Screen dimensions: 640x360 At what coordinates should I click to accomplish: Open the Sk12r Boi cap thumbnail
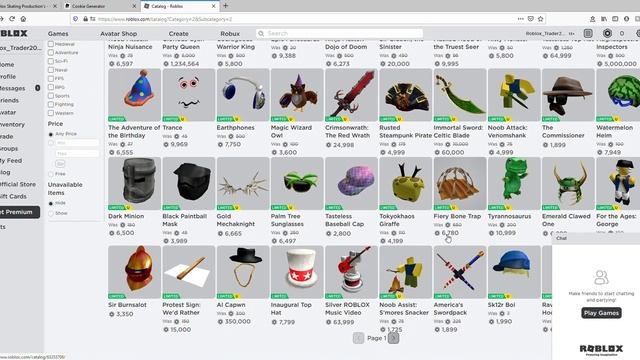pos(514,272)
